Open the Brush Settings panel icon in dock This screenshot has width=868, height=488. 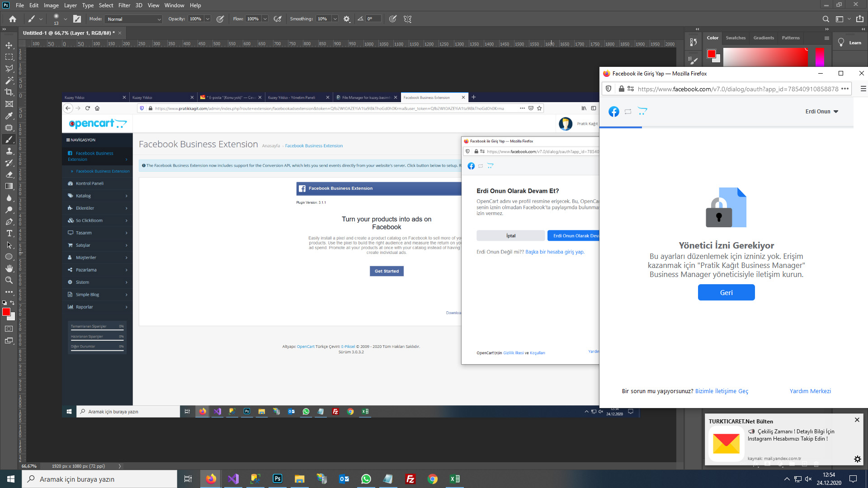click(x=693, y=60)
